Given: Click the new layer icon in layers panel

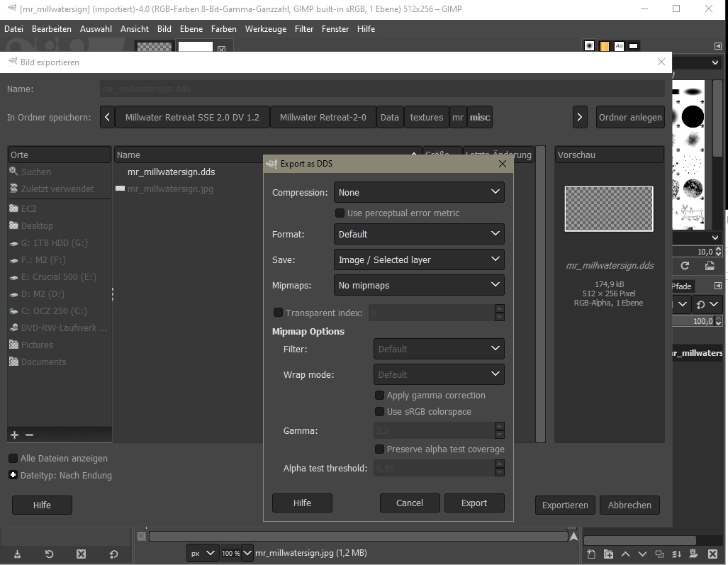Looking at the screenshot, I should (x=591, y=554).
